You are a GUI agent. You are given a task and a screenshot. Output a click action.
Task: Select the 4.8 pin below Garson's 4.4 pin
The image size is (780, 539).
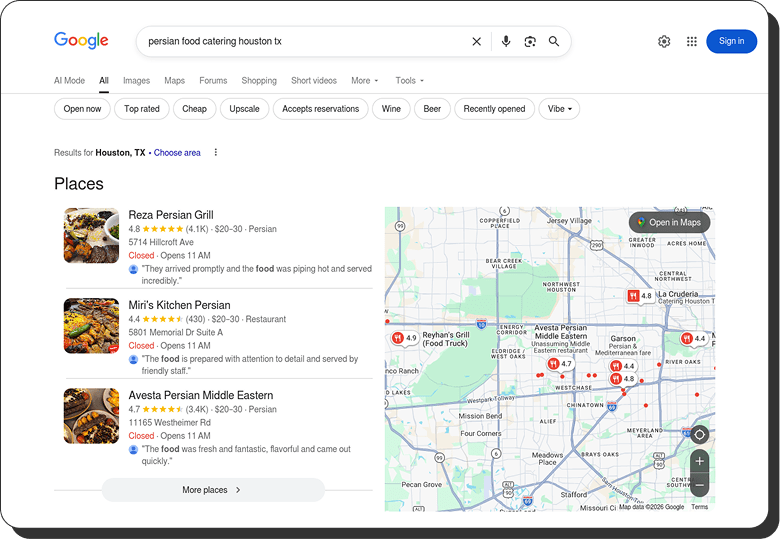(x=622, y=379)
